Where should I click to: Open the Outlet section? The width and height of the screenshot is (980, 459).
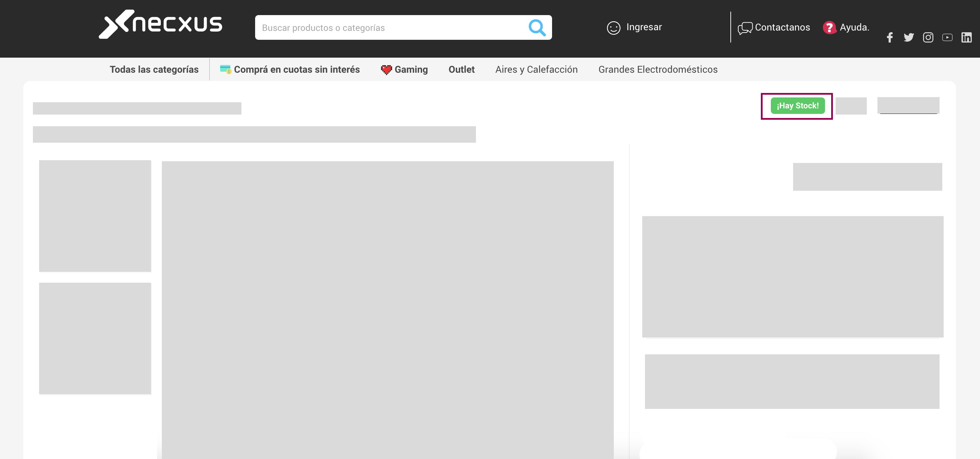[461, 69]
